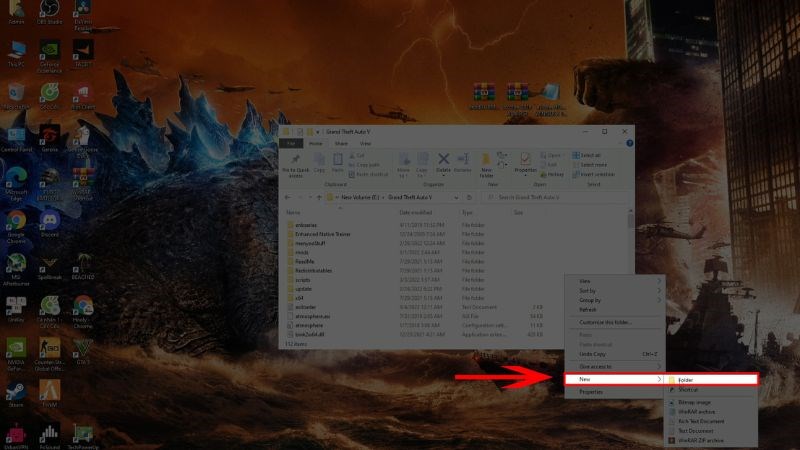Expand Sort by in the context menu

tap(615, 291)
